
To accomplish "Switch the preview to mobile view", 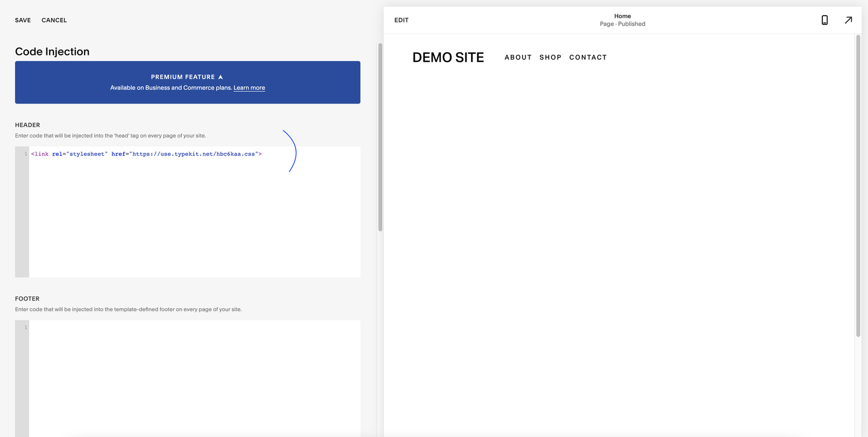I will click(824, 20).
